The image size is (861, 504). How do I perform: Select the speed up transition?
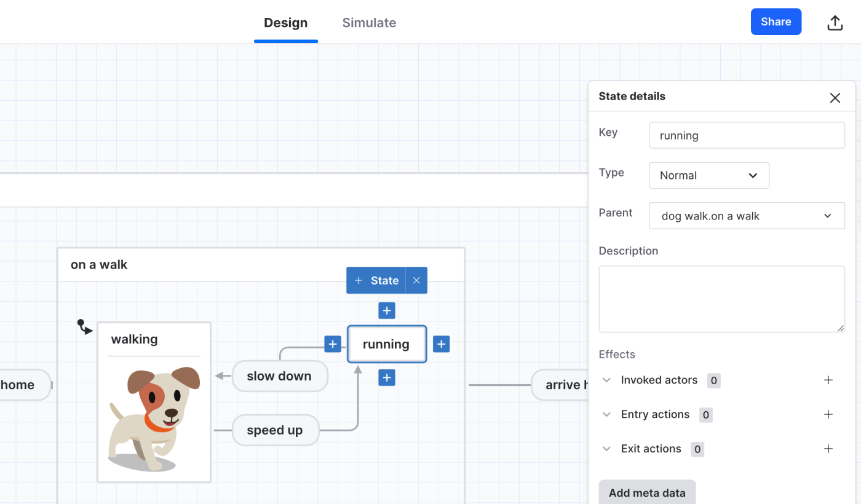pyautogui.click(x=275, y=430)
